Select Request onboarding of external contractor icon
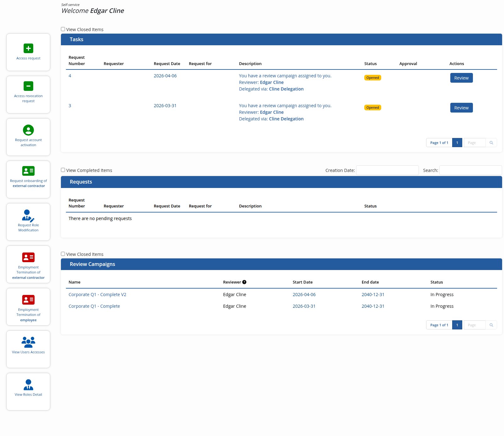Image resolution: width=504 pixels, height=436 pixels. [x=28, y=171]
